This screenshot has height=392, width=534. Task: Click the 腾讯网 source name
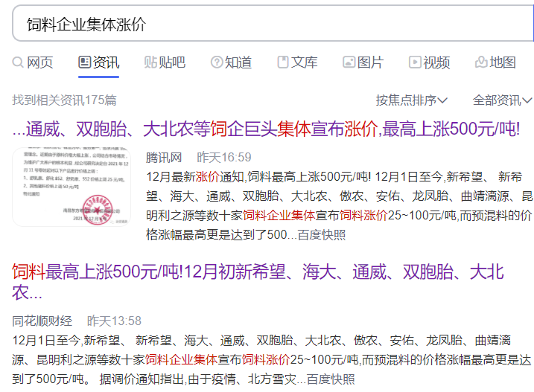[164, 158]
